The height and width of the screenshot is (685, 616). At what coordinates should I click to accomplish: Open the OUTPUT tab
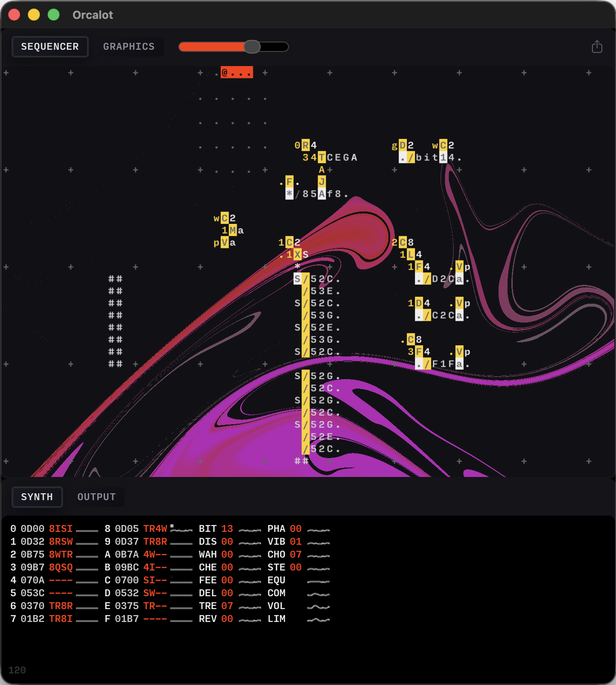click(x=96, y=497)
